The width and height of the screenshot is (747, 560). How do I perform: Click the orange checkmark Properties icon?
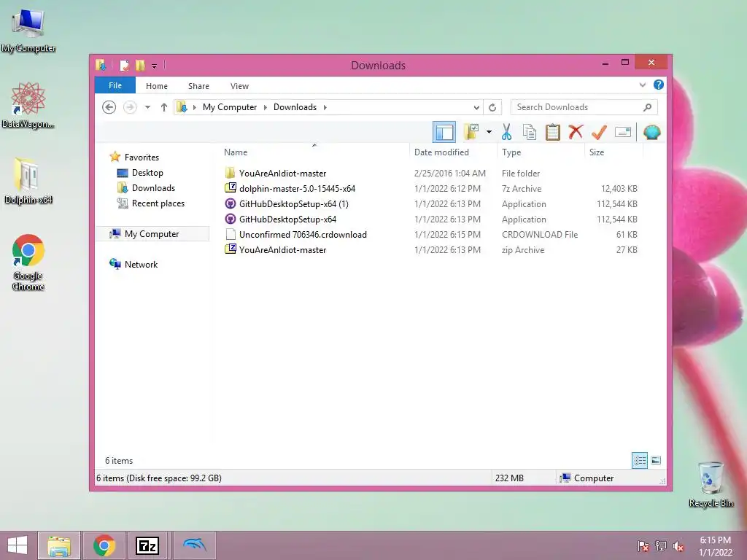coord(599,132)
